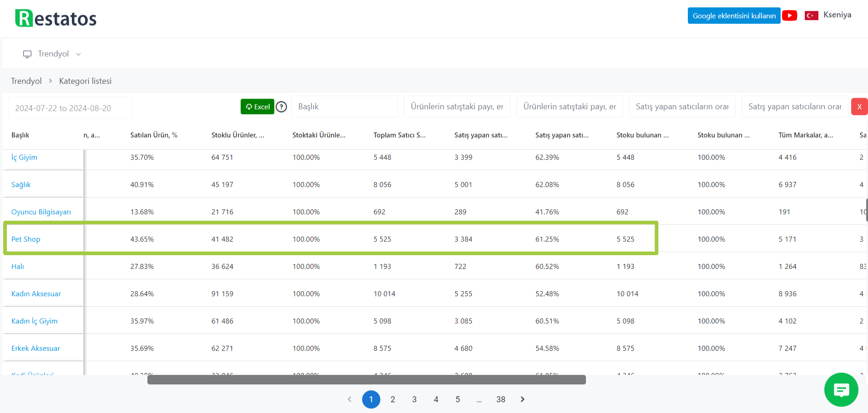The height and width of the screenshot is (413, 868).
Task: Sort by Başlık column header
Action: point(20,135)
